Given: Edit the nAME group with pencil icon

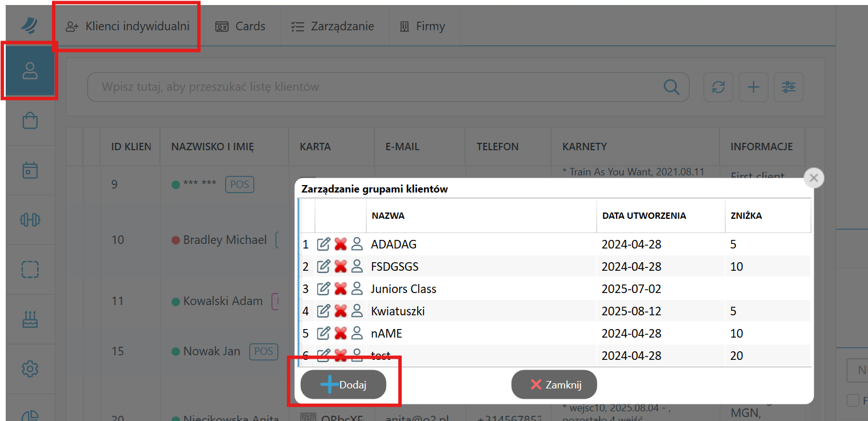Looking at the screenshot, I should point(323,334).
